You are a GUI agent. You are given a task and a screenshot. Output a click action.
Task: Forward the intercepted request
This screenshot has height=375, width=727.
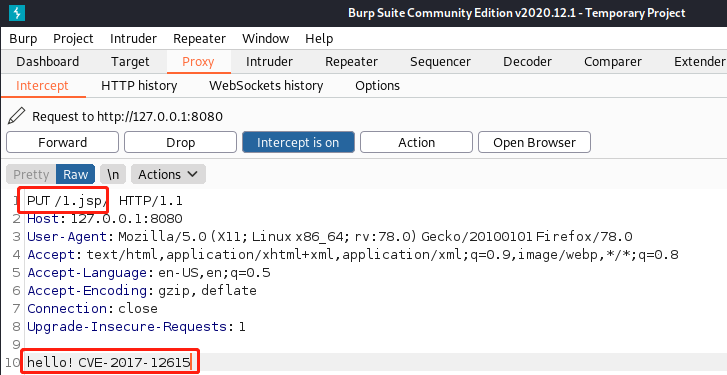(63, 142)
